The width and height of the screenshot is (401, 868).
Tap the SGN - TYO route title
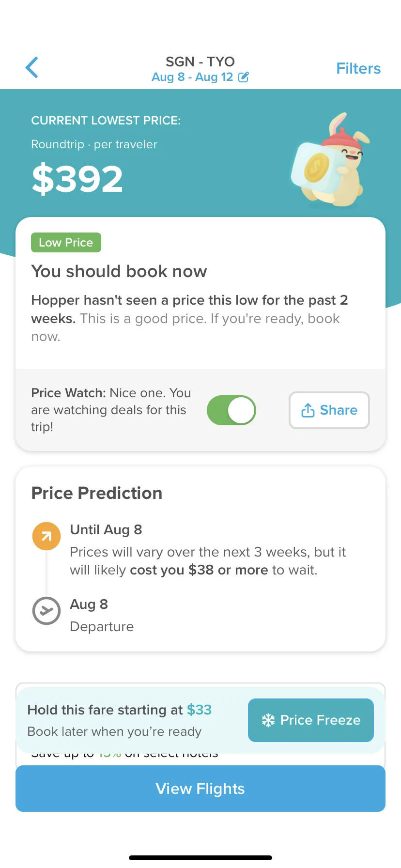[200, 62]
